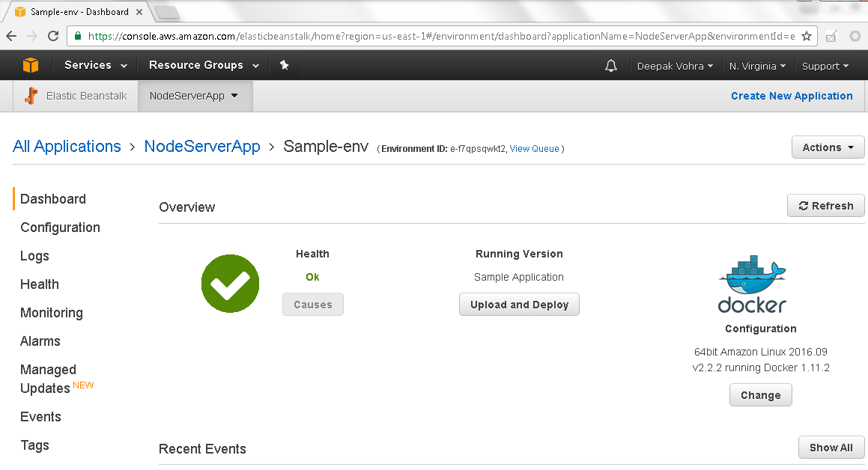Click the View Queue link
Viewport: 868px width, 470px height.
[534, 149]
